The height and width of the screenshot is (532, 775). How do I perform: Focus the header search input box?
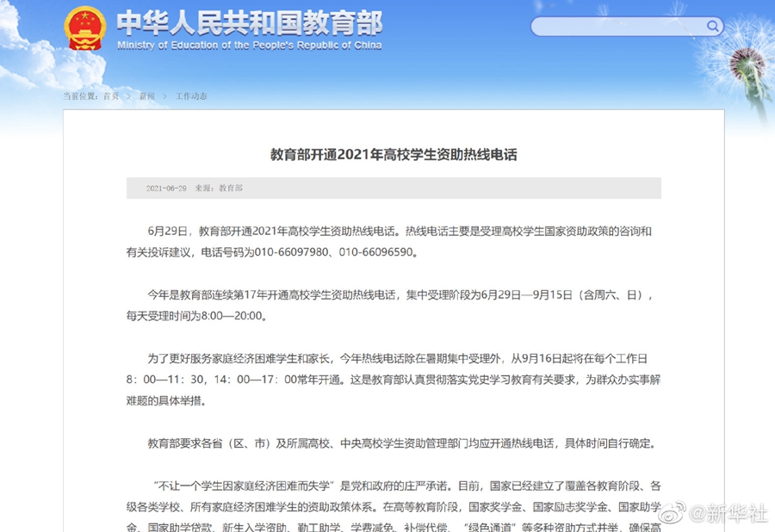[x=618, y=27]
